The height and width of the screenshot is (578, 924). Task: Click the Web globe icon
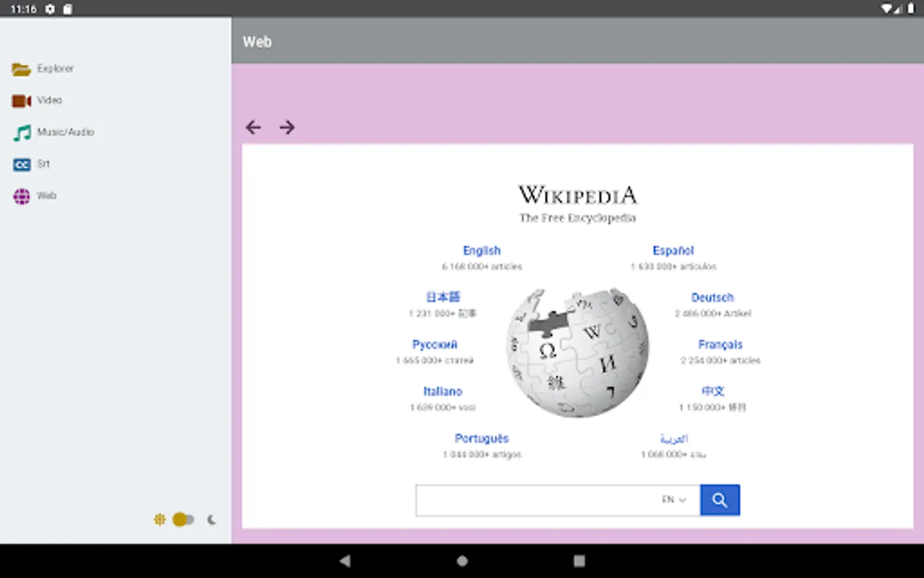pos(21,197)
